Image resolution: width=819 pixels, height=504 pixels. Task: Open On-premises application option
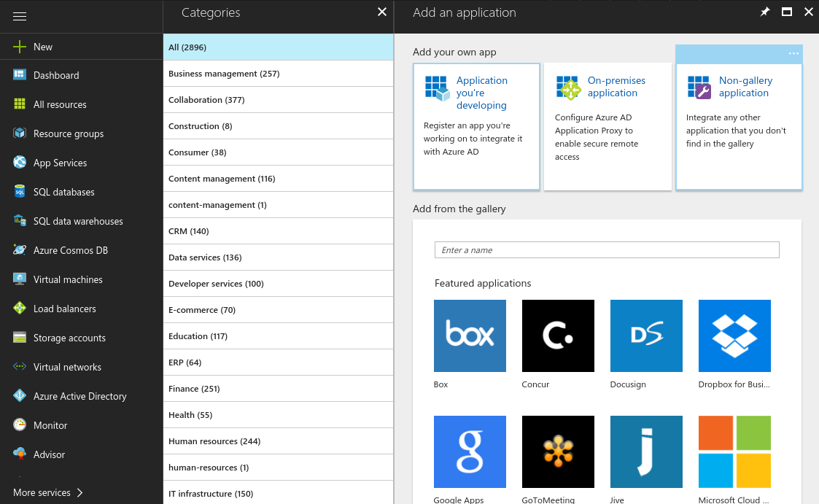pyautogui.click(x=608, y=125)
